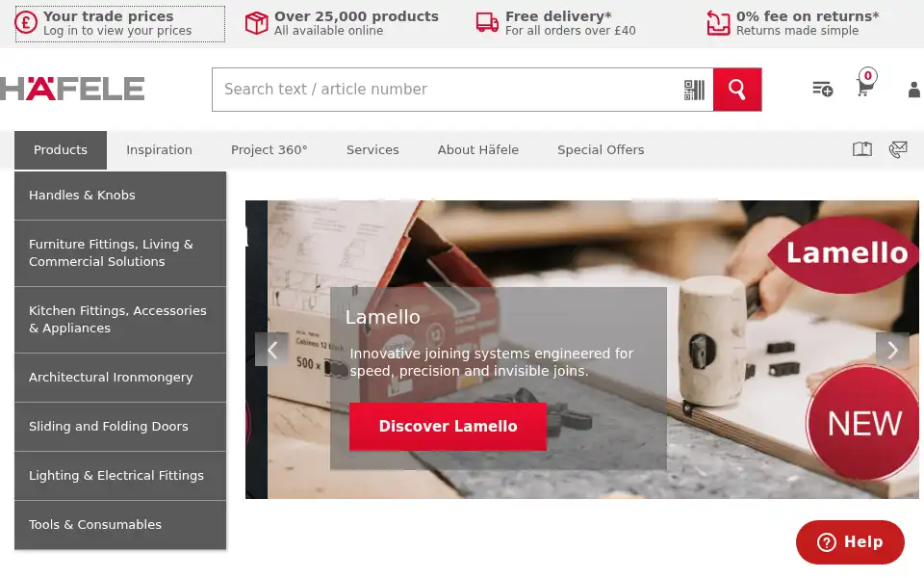Viewport: 924px width, 578px height.
Task: Open the contact mail and phone icon
Action: coord(898,149)
